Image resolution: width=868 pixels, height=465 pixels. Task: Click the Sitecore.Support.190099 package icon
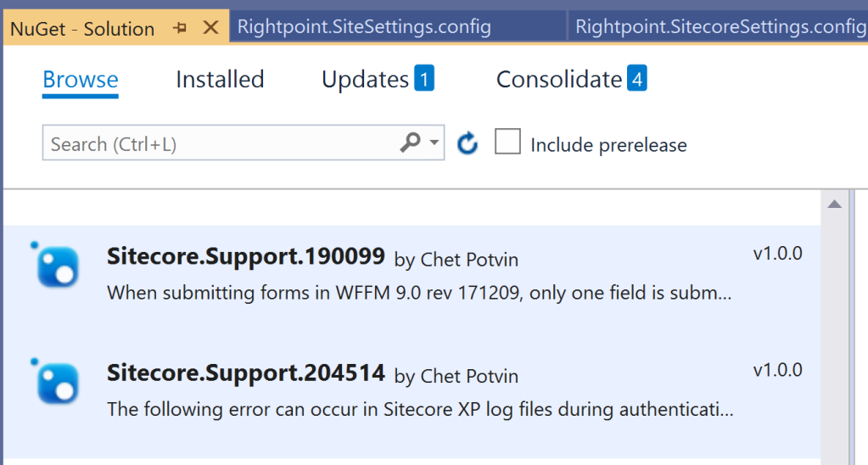(x=57, y=266)
